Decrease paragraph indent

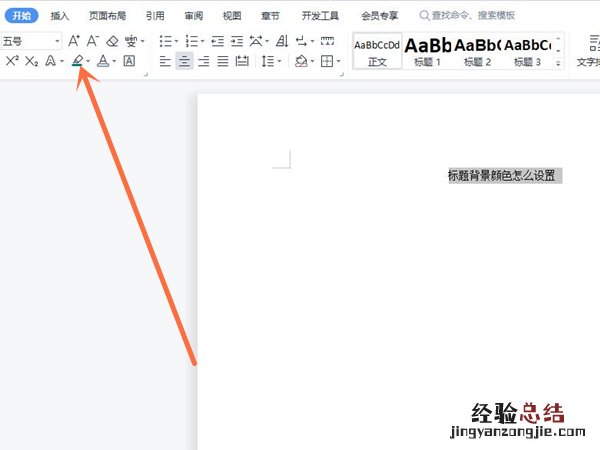coord(218,41)
